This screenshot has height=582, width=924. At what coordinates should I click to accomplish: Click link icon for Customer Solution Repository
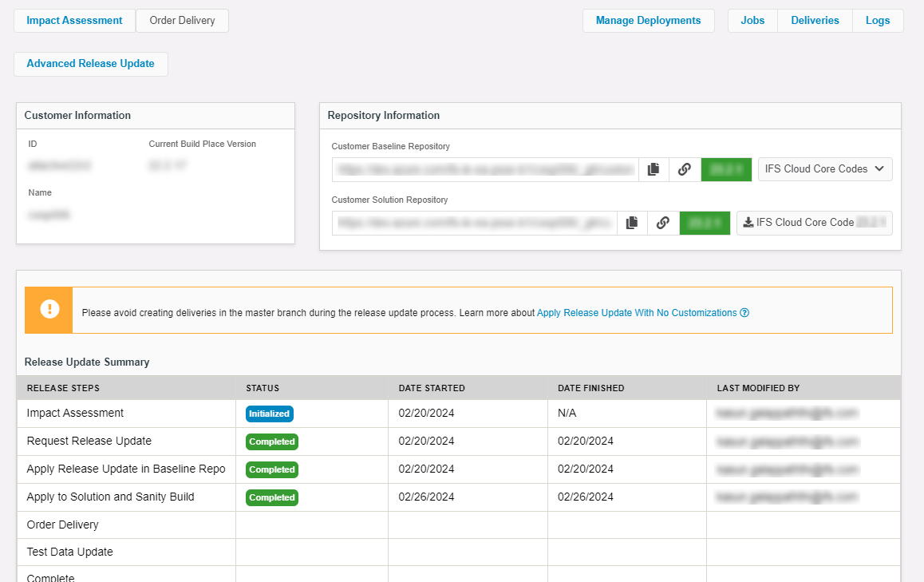click(662, 223)
